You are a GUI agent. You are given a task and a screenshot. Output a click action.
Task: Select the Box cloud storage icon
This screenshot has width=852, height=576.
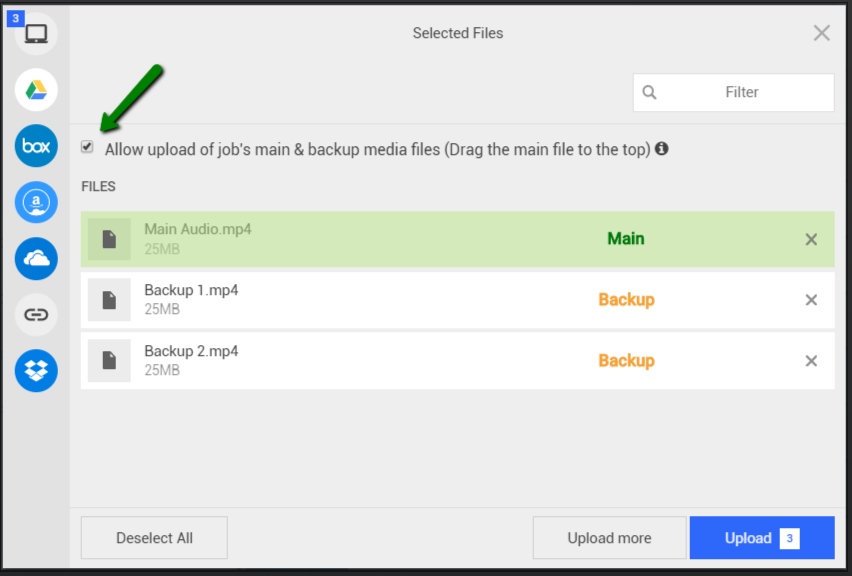(35, 146)
